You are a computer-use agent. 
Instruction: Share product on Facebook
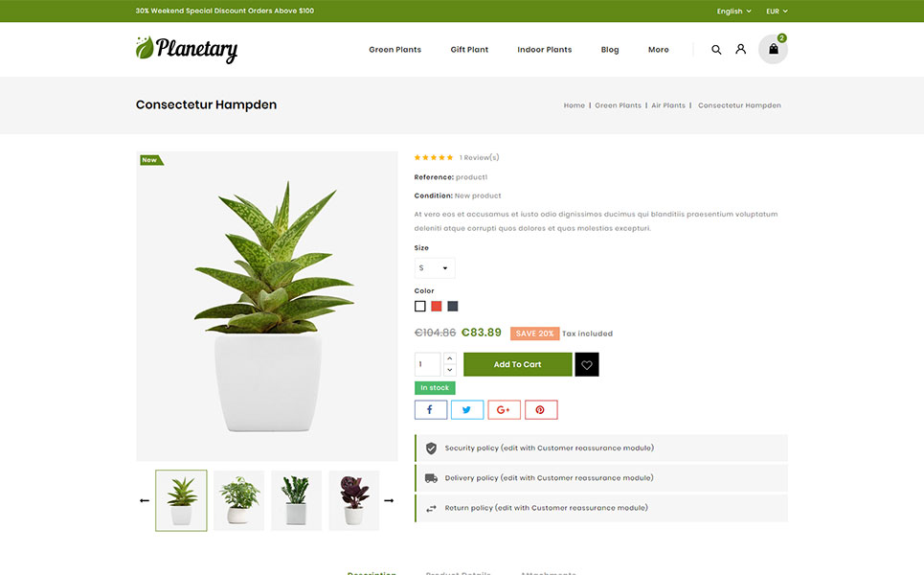click(x=431, y=410)
